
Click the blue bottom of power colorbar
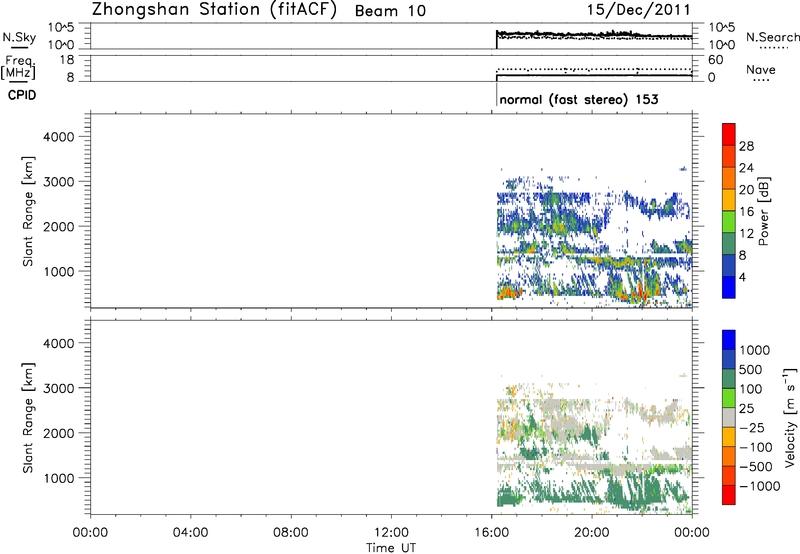(729, 287)
